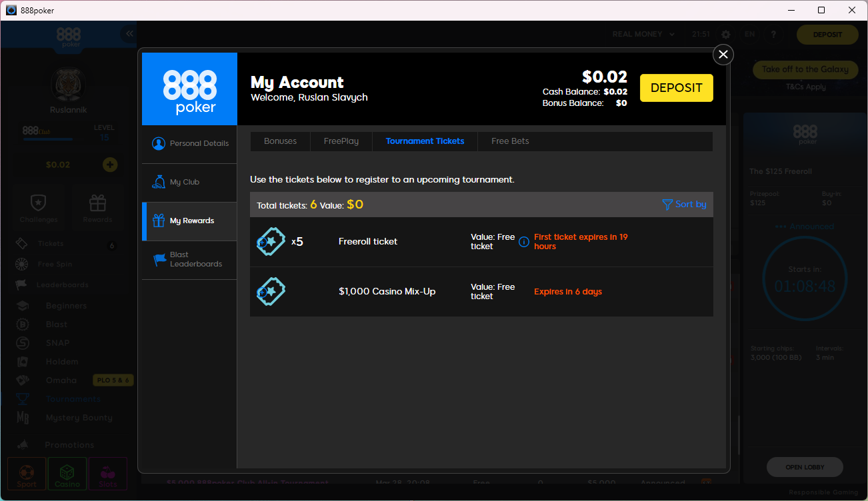The height and width of the screenshot is (501, 868).
Task: Select My Rewards in the sidebar
Action: (x=189, y=221)
